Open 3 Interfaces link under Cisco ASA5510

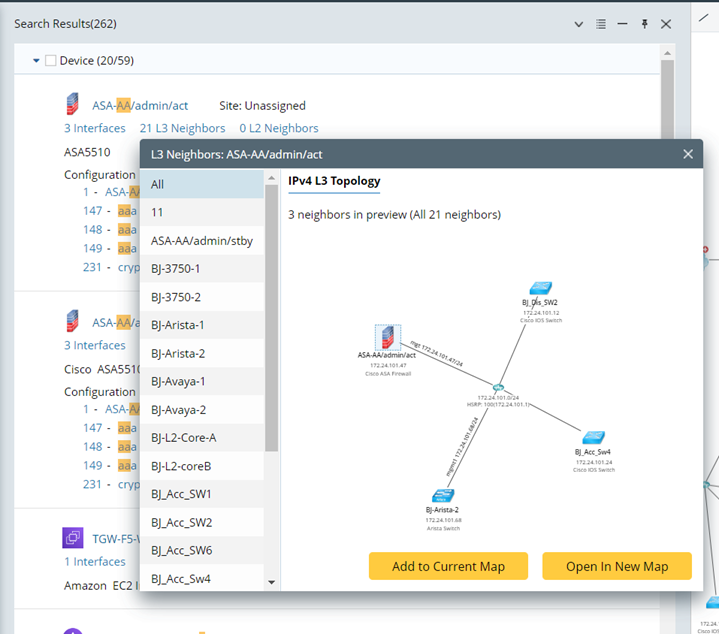pos(94,345)
